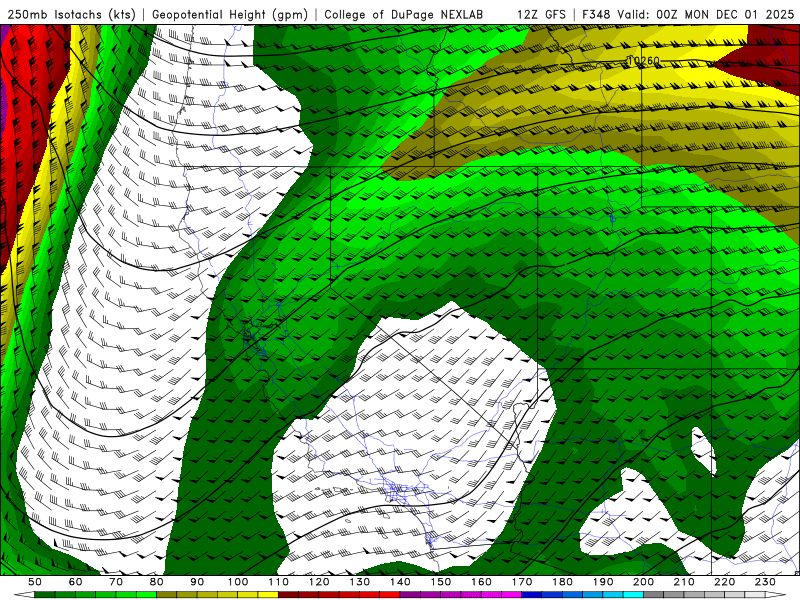Click the bright yellow legend swatch left of 110
The width and height of the screenshot is (800, 600).
[268, 595]
